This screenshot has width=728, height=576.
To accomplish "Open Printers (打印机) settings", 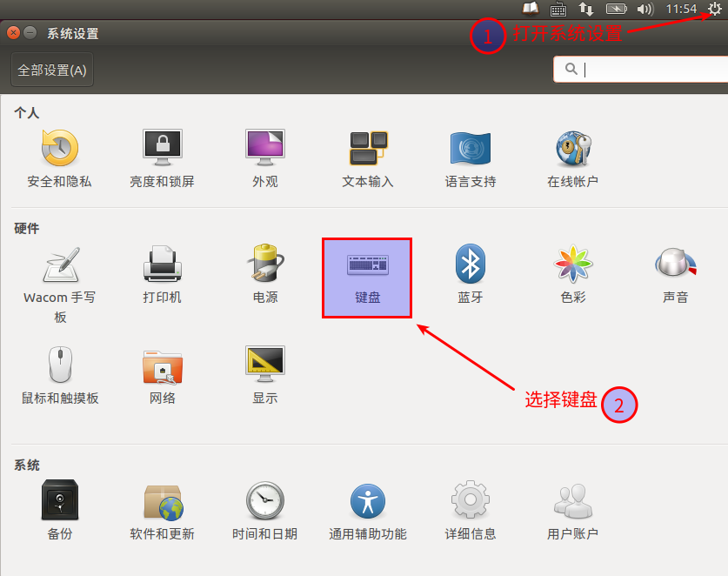I will [162, 274].
